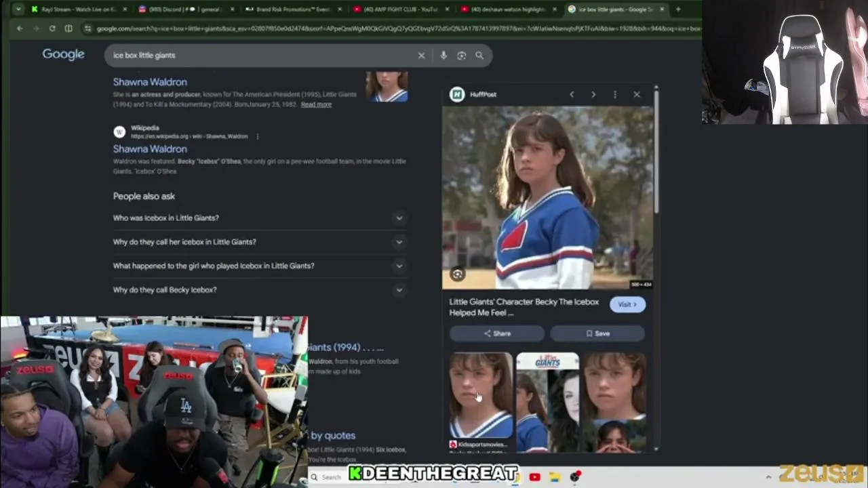Open Wikipedia Shawna Waldron result link
The height and width of the screenshot is (488, 868).
pyautogui.click(x=150, y=149)
